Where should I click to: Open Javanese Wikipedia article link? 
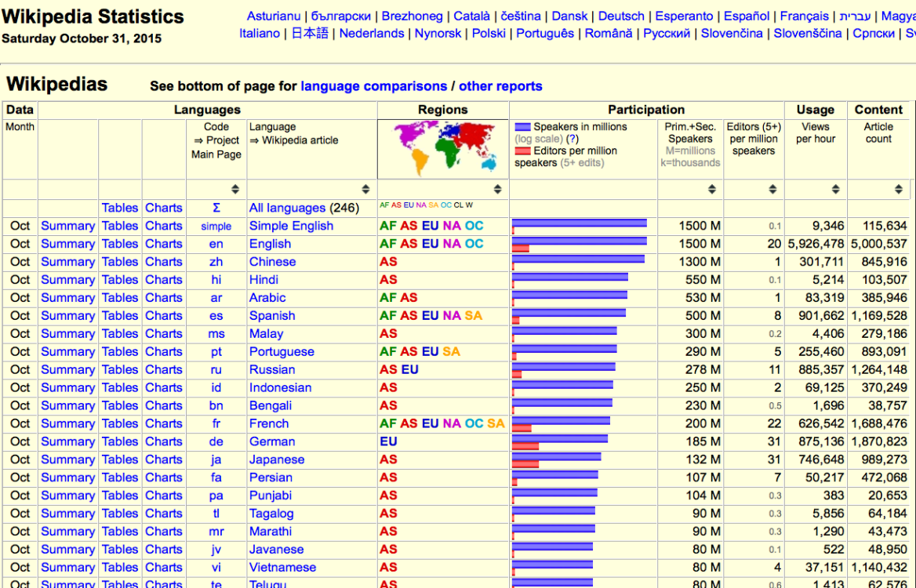(x=276, y=550)
